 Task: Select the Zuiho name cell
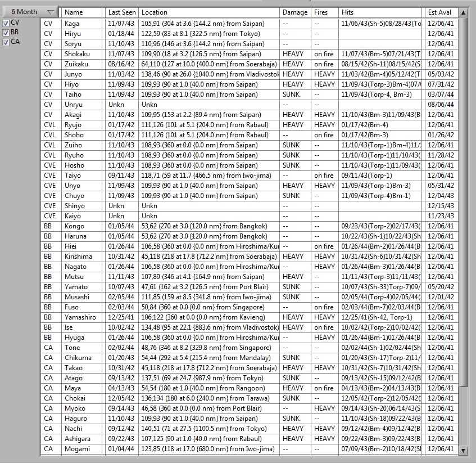(82, 145)
